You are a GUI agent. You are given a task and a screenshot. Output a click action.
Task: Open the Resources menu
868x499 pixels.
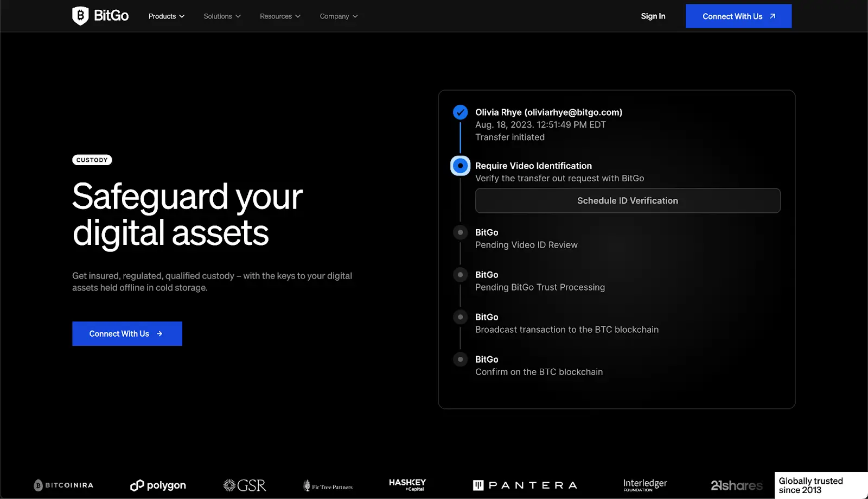click(x=280, y=16)
